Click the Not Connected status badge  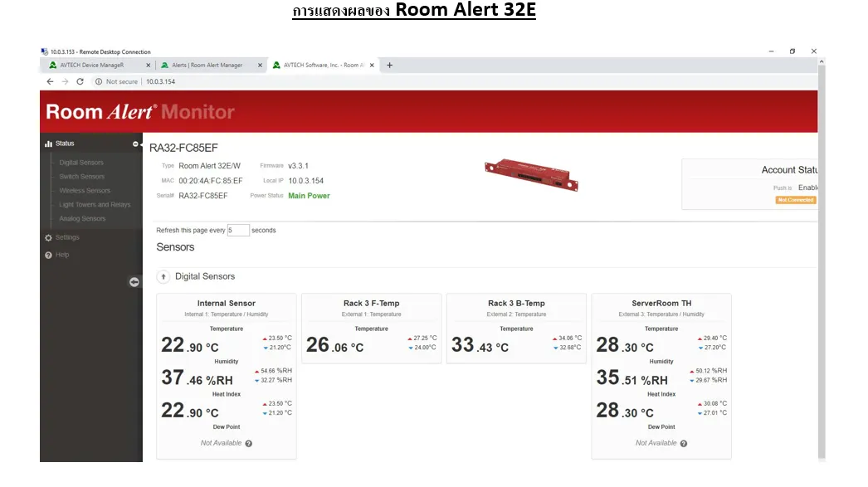point(795,200)
